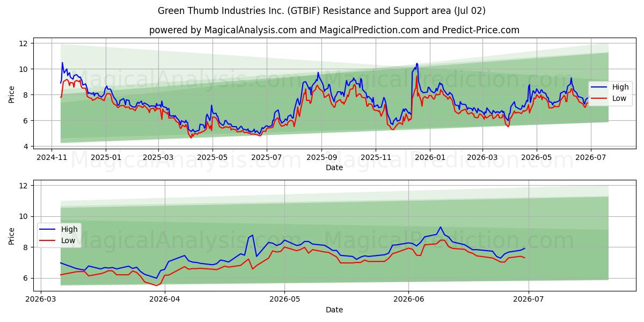644x322 pixels.
Task: Click the 'Price' y-axis label of the top chart
Action: (x=12, y=94)
